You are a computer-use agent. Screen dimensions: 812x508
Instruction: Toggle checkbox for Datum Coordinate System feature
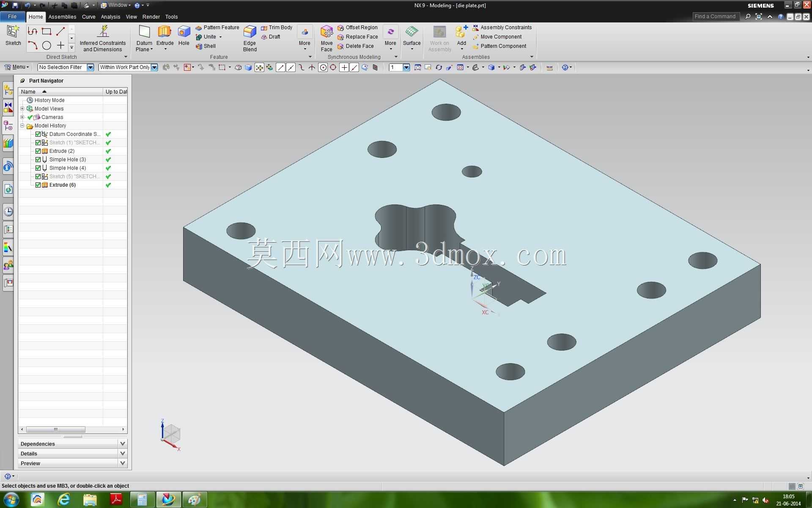[38, 134]
